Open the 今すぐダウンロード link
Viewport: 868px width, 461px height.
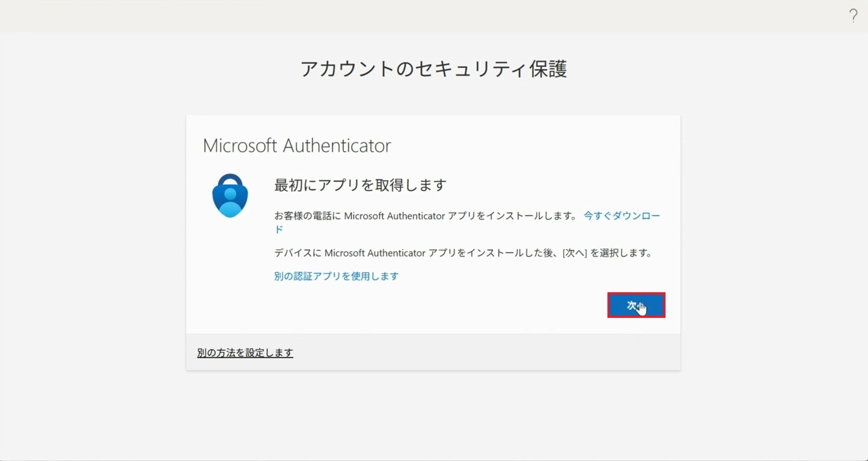622,216
